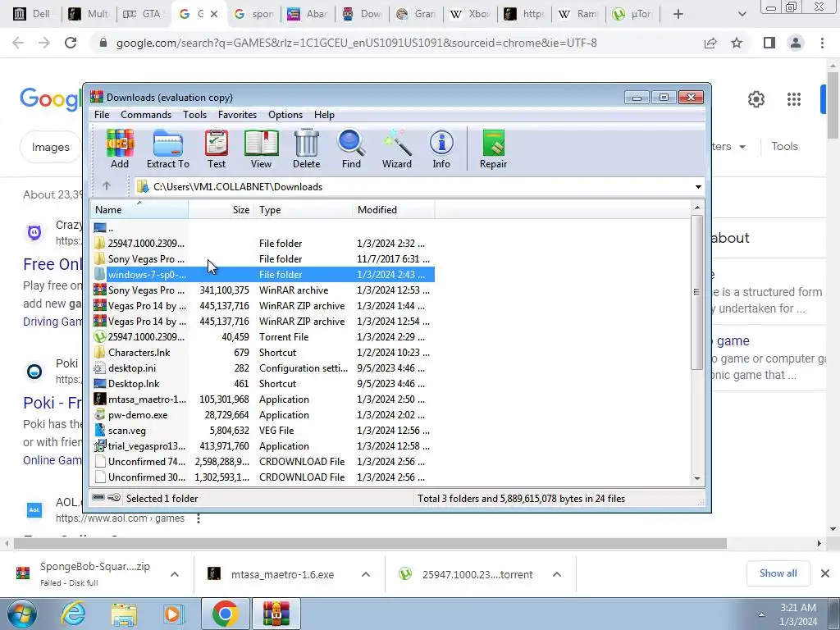Sort file list by Size column
840x630 pixels.
221,209
